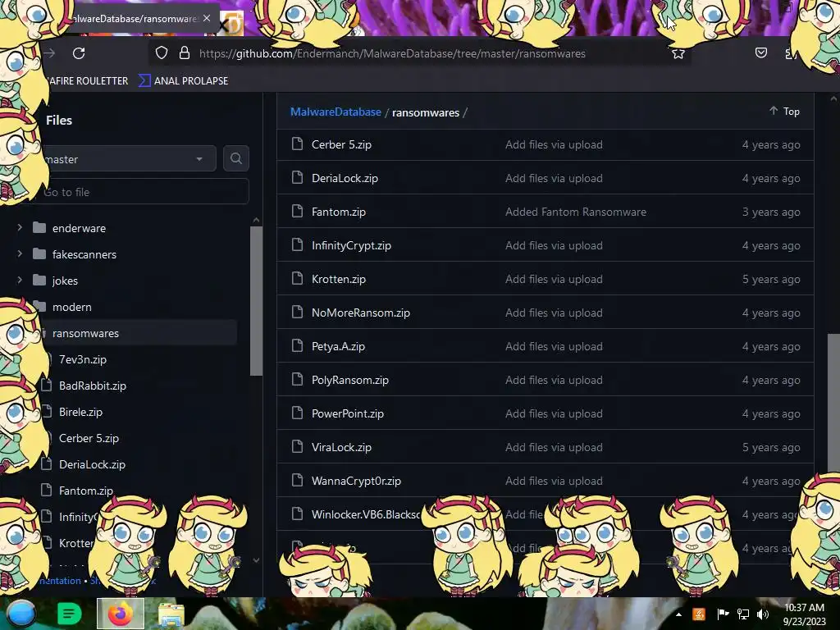Open Cerber 5.zip in the file list
The height and width of the screenshot is (630, 840).
point(341,144)
